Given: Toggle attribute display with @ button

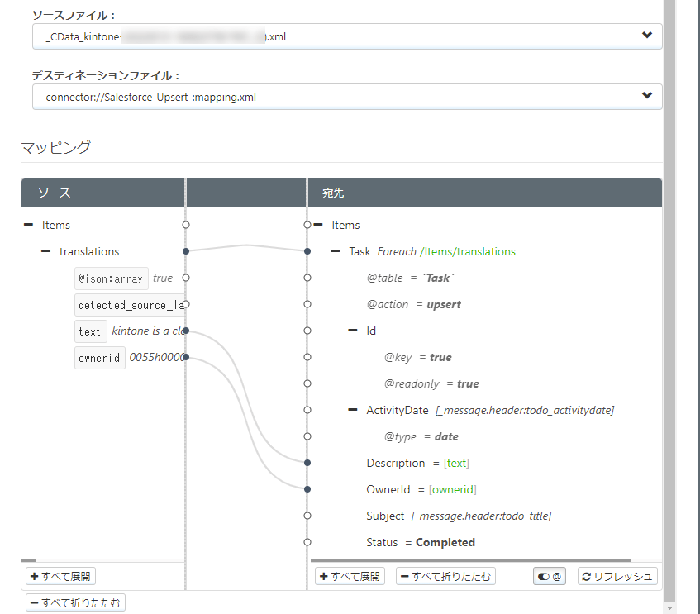Looking at the screenshot, I should click(550, 576).
